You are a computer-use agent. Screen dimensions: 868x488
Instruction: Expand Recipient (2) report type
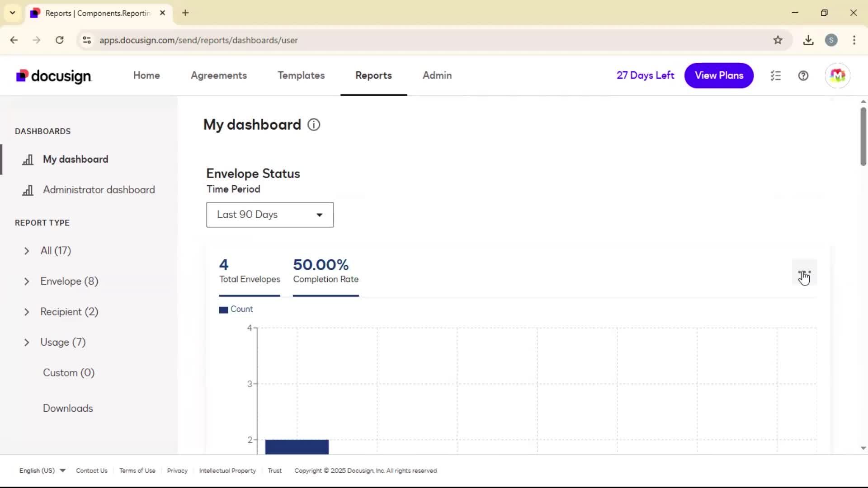tap(27, 312)
